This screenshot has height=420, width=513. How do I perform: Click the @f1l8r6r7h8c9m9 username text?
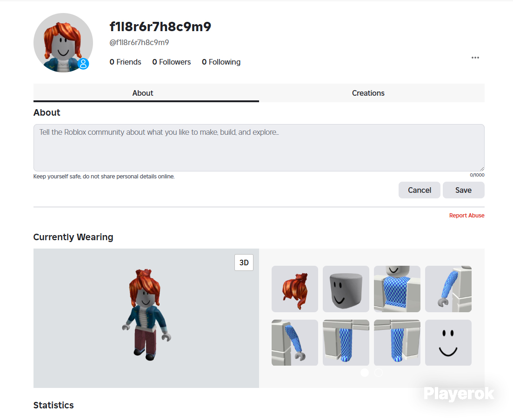coord(139,42)
